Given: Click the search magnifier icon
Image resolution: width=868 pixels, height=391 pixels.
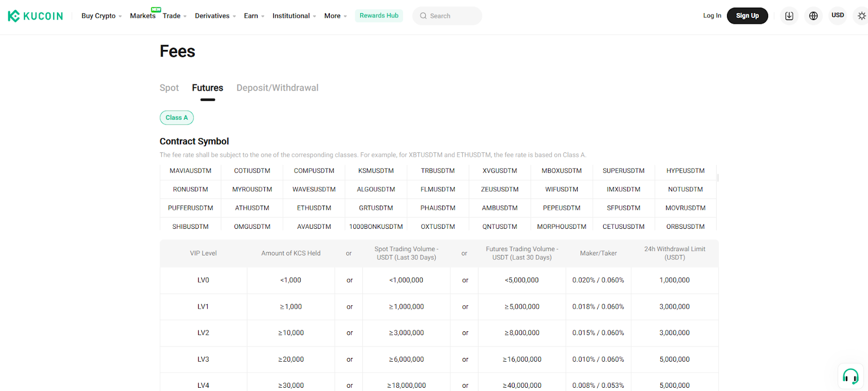Looking at the screenshot, I should point(423,16).
